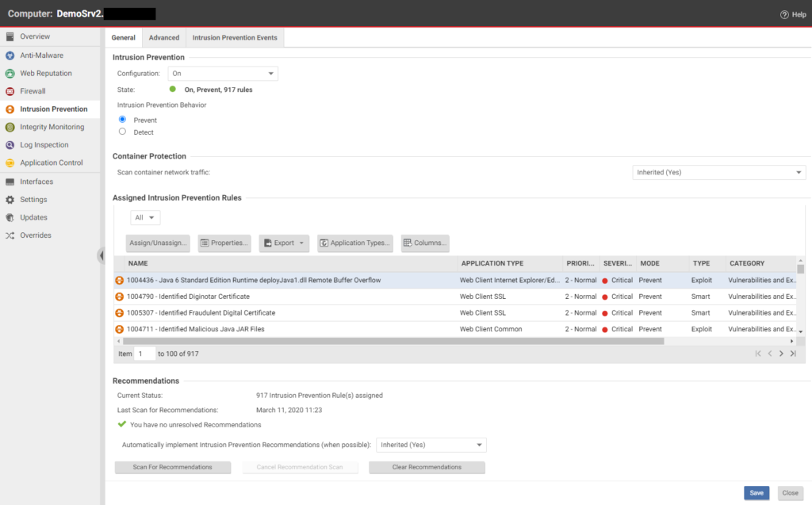Open the Configuration dropdown set to On
Image resolution: width=812 pixels, height=505 pixels.
[223, 74]
